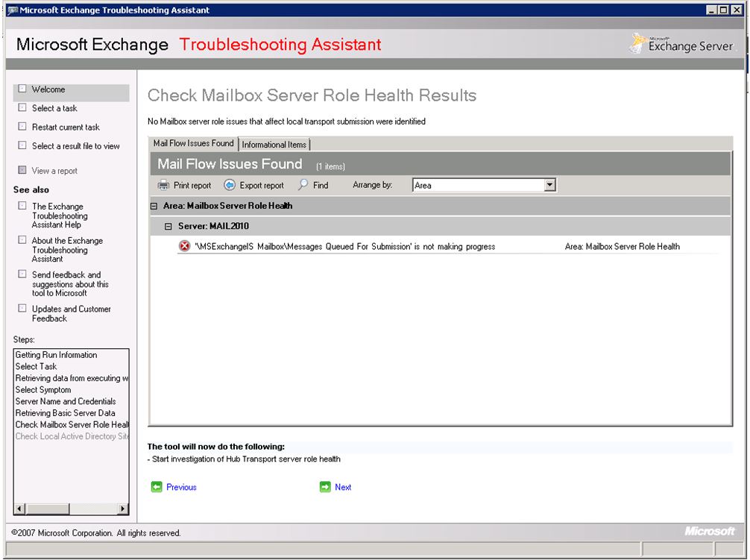Click the Find label

coord(321,186)
